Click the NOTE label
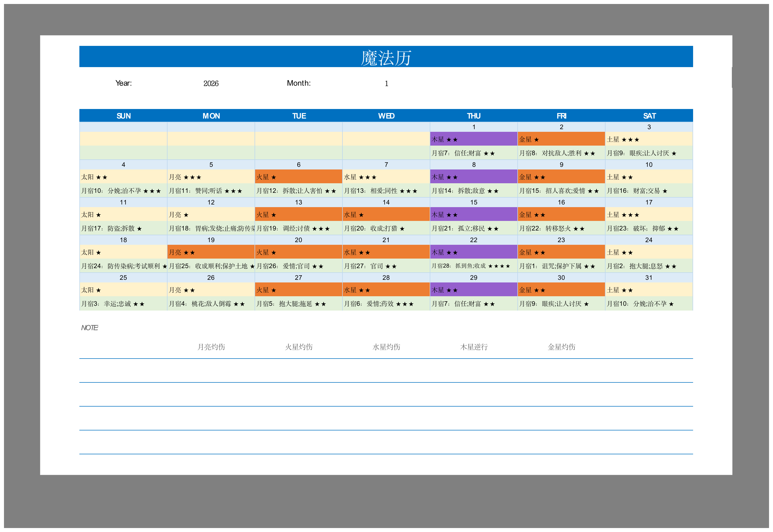Screen dimensions: 773x532 tap(89, 328)
